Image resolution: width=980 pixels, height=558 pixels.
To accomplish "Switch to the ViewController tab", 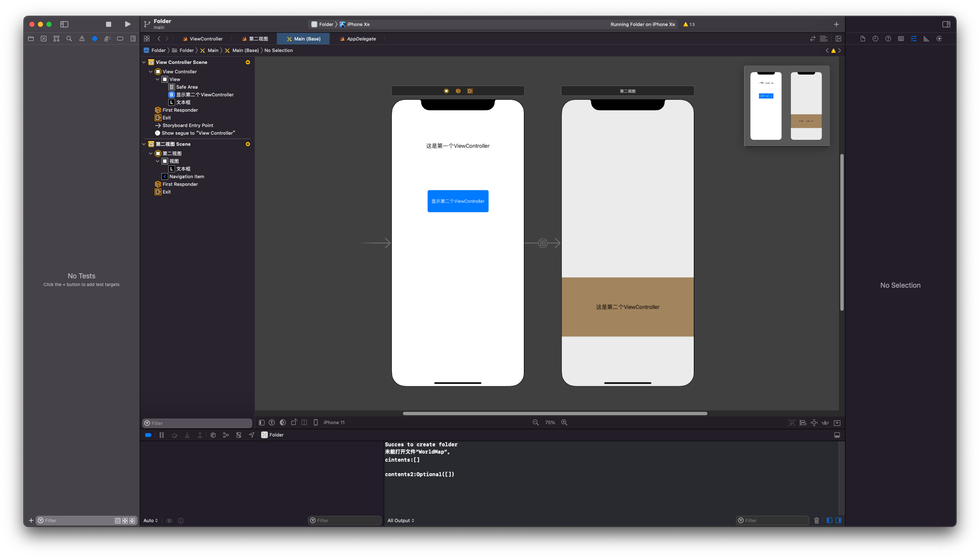I will point(202,39).
